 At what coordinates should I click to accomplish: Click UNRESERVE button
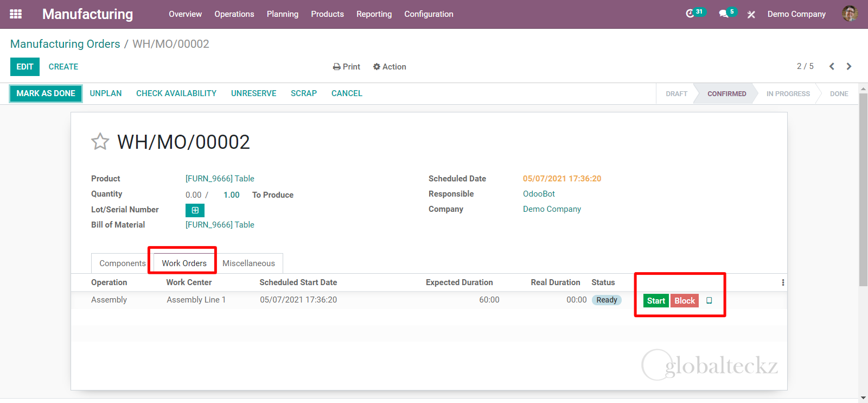tap(254, 93)
